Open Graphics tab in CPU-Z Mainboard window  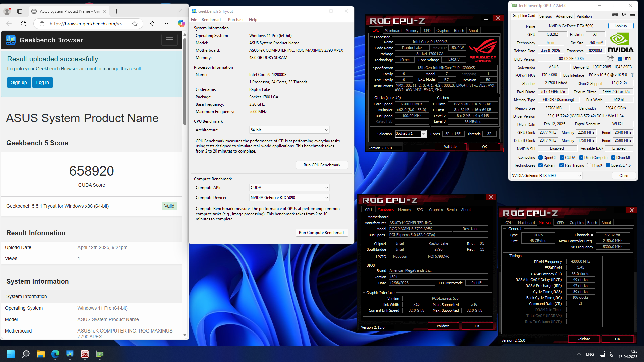click(x=436, y=210)
